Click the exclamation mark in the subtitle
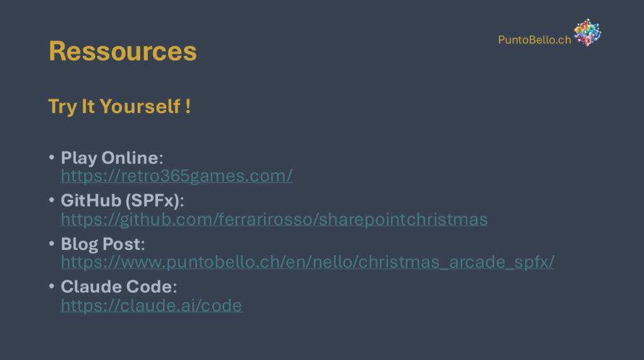This screenshot has width=644, height=360. point(187,106)
